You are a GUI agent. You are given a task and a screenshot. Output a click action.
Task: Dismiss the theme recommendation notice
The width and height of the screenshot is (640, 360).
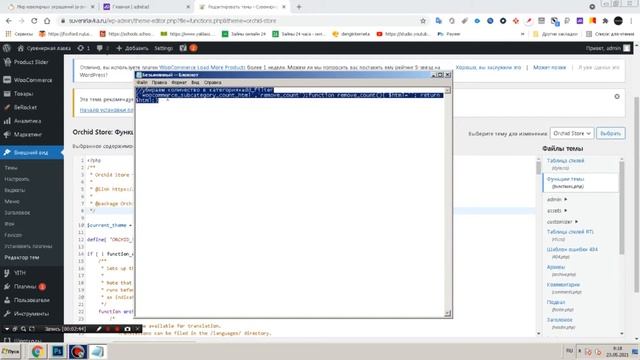pos(617,96)
